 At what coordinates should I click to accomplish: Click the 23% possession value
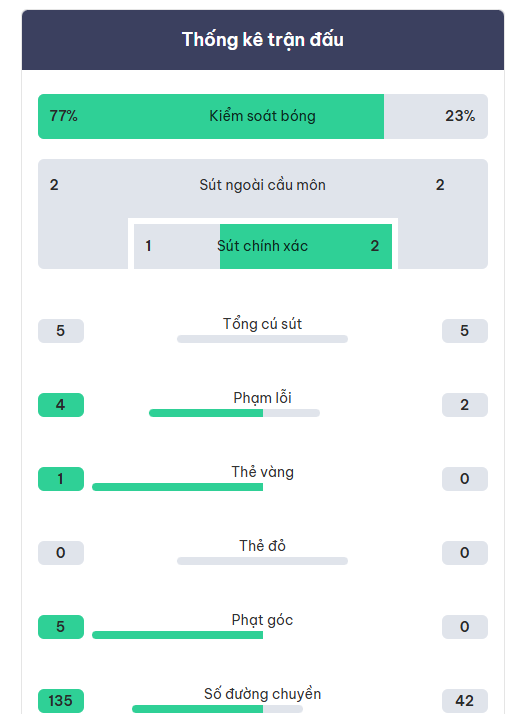pos(460,116)
